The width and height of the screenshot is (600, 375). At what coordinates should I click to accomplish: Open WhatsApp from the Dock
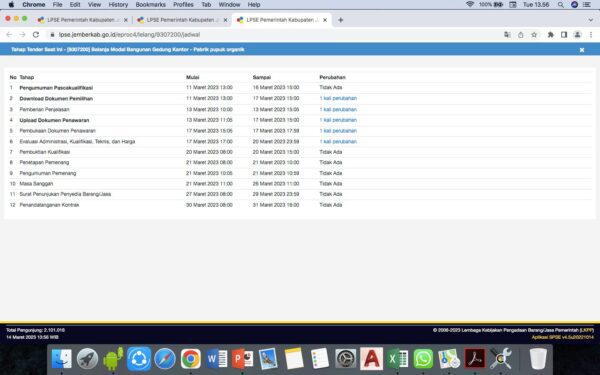coord(423,359)
